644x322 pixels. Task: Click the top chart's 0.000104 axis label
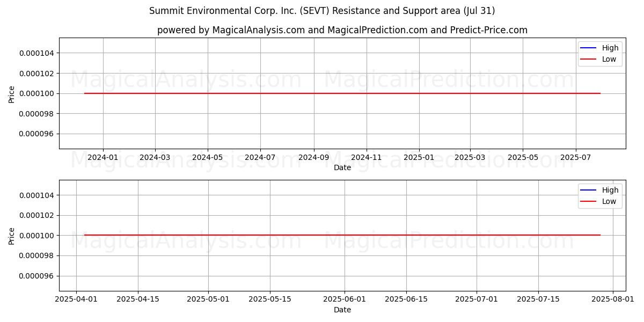(x=37, y=53)
